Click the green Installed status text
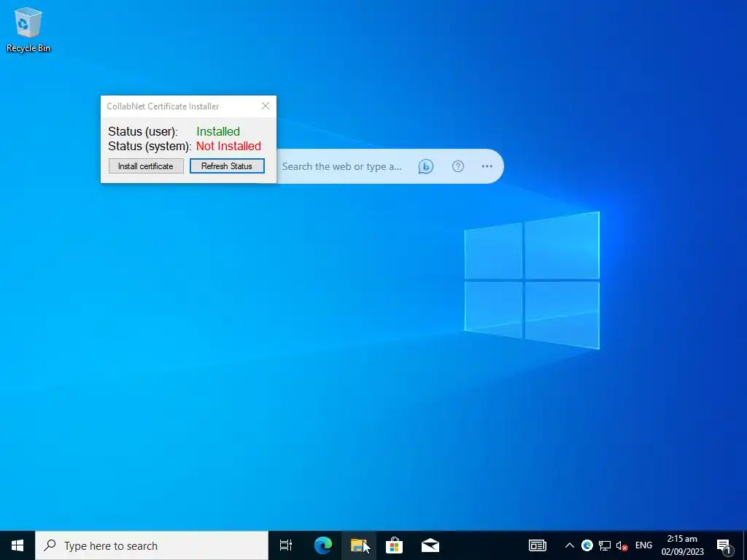747x560 pixels. click(x=218, y=131)
